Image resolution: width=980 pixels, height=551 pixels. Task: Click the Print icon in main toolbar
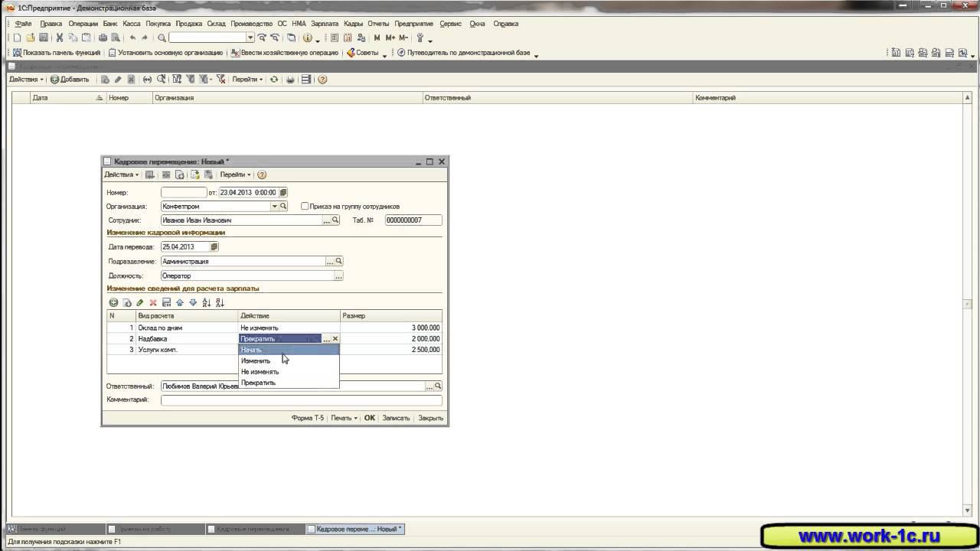[103, 37]
